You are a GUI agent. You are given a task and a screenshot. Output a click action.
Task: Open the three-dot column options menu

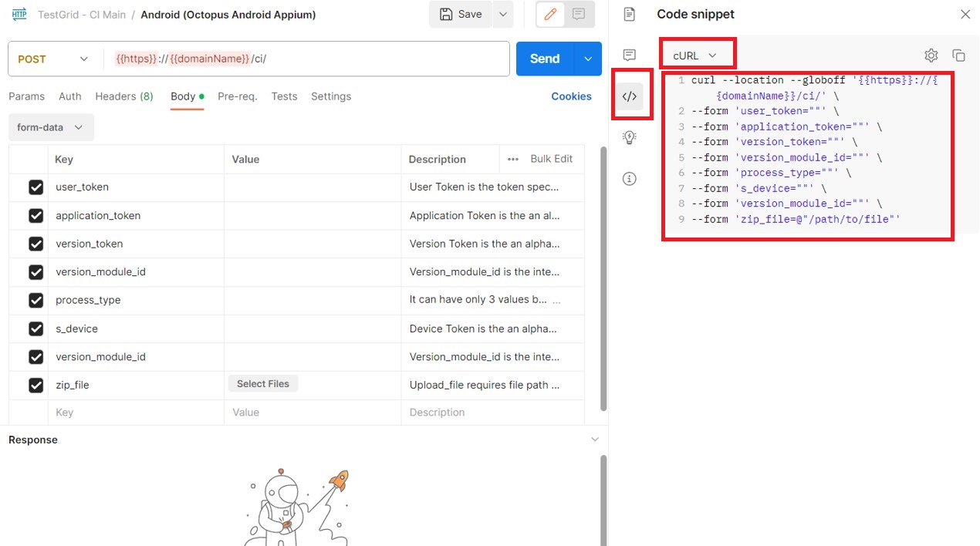click(513, 159)
